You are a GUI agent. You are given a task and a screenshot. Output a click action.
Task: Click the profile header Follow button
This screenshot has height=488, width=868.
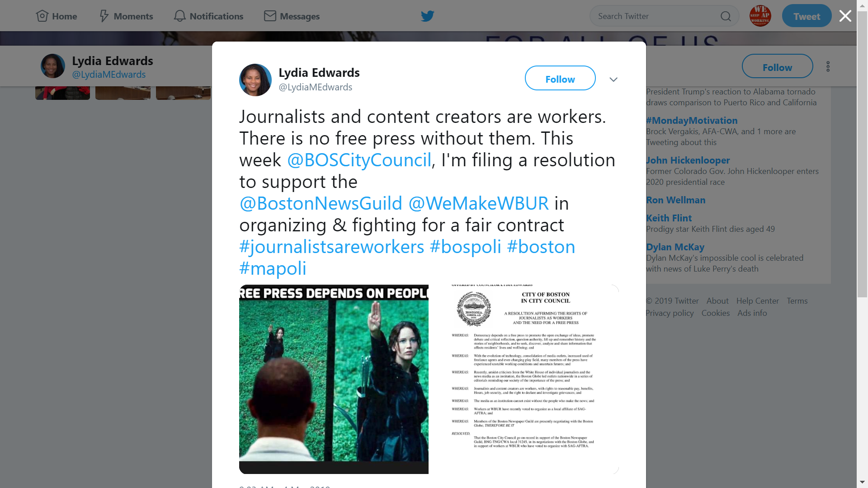(777, 66)
